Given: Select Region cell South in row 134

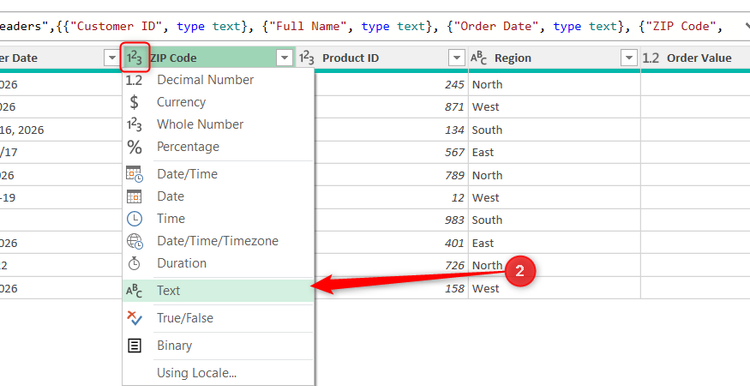Looking at the screenshot, I should pyautogui.click(x=554, y=130).
